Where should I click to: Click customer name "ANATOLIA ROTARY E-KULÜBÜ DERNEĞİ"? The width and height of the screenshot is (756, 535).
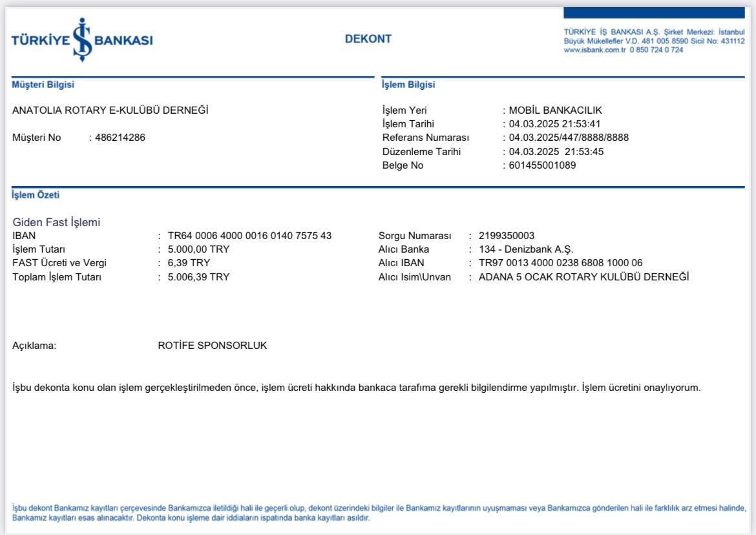110,110
